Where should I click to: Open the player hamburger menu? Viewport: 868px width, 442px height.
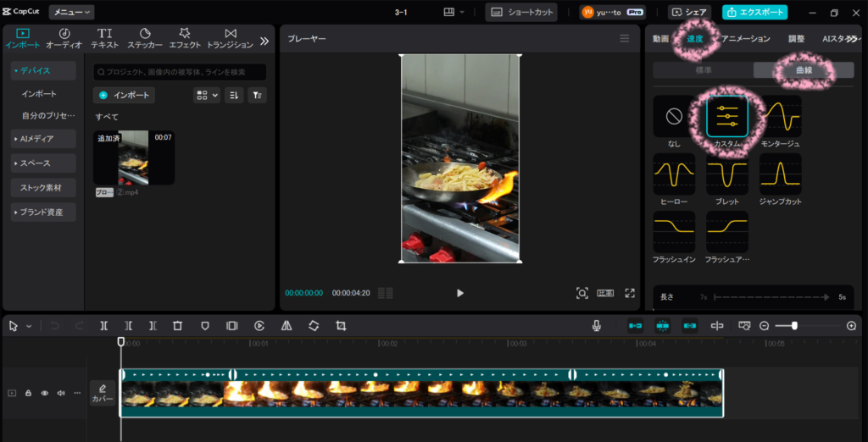pos(625,38)
